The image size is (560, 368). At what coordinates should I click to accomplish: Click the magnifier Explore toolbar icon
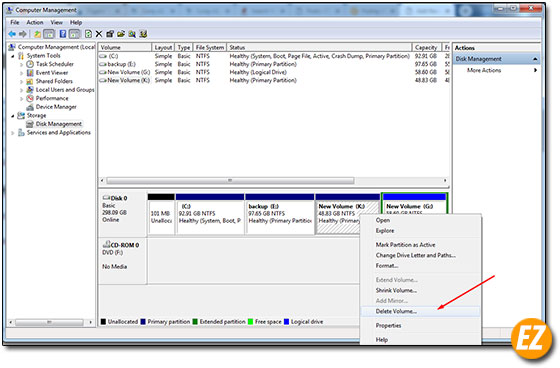[132, 34]
